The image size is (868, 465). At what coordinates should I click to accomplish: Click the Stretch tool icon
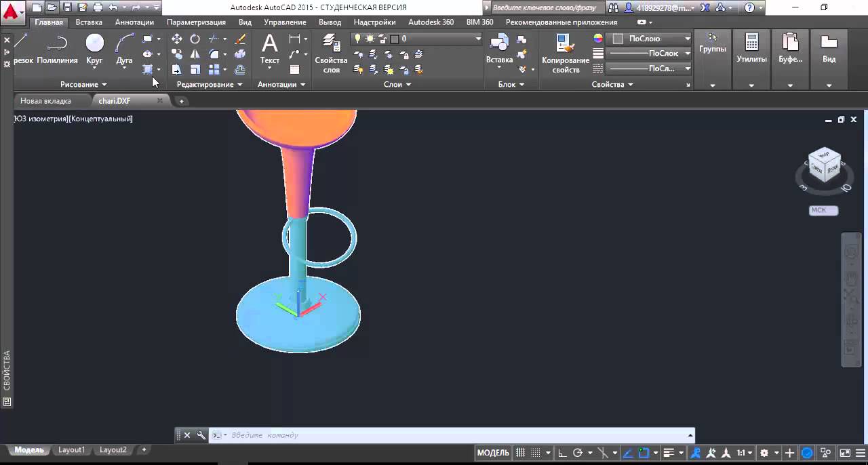[176, 69]
